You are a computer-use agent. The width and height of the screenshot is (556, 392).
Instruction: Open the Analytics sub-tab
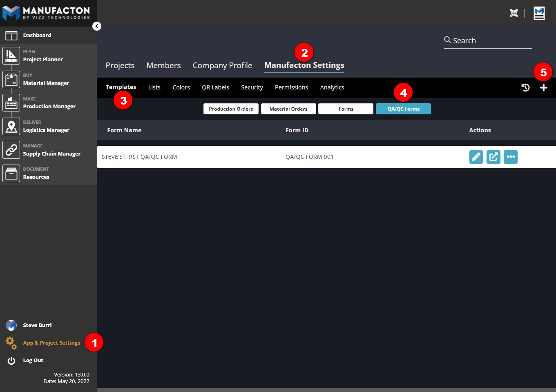pos(332,87)
